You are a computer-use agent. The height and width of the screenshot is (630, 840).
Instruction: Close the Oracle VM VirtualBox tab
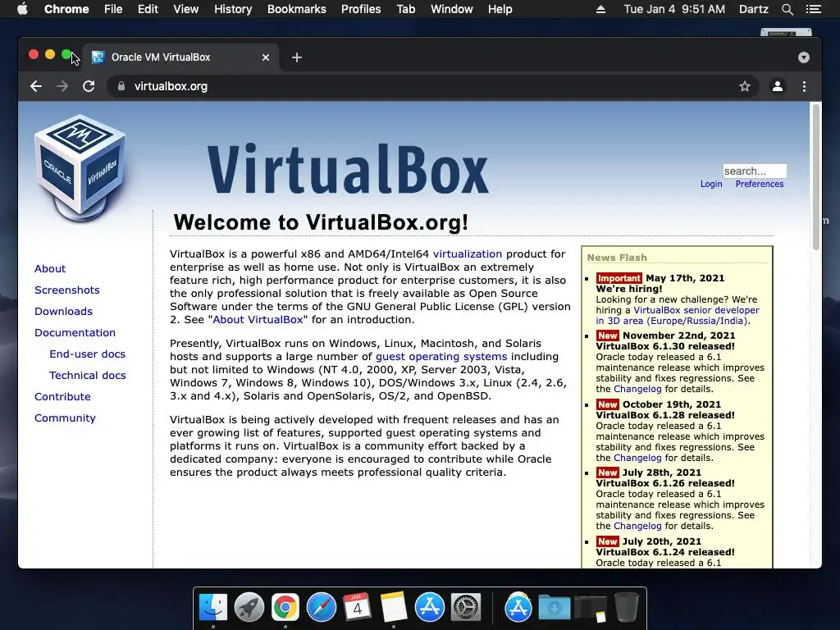(x=266, y=57)
